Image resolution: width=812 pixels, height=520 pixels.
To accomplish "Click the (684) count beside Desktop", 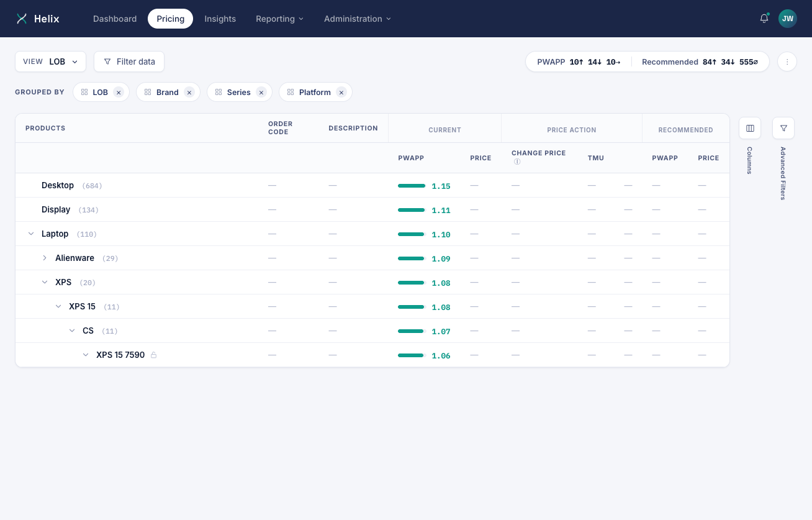I will tap(92, 186).
